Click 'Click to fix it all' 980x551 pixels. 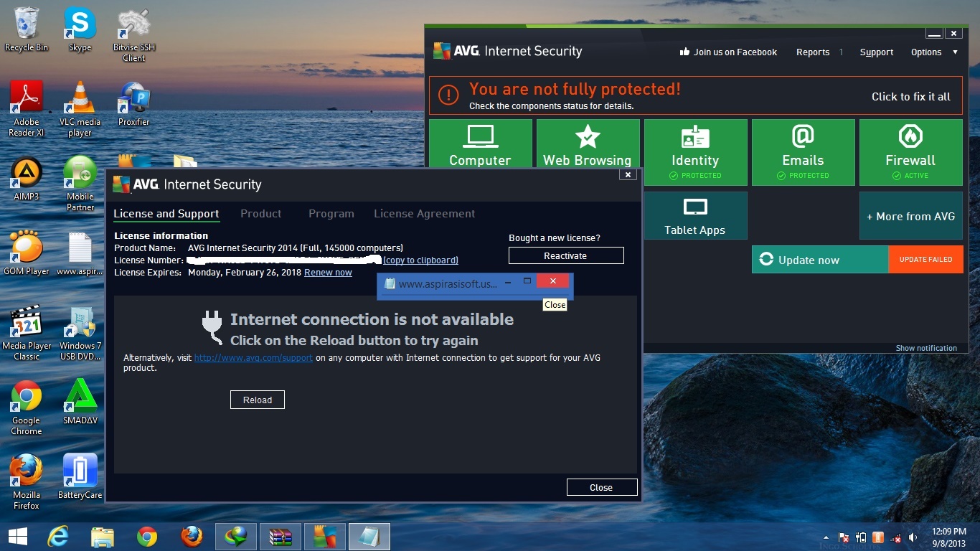pos(911,96)
